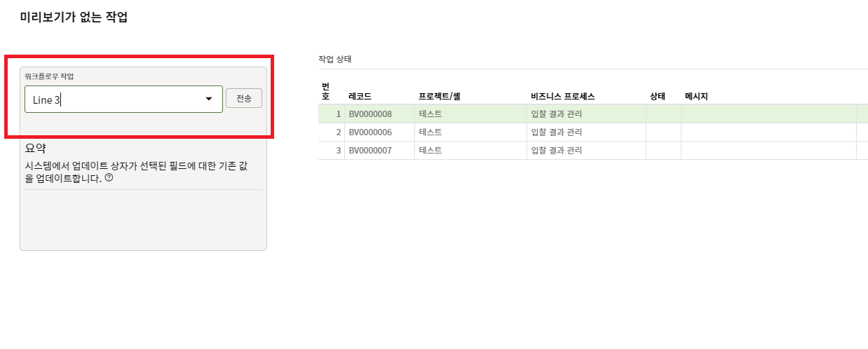Click the 번호 column header

pyautogui.click(x=325, y=91)
